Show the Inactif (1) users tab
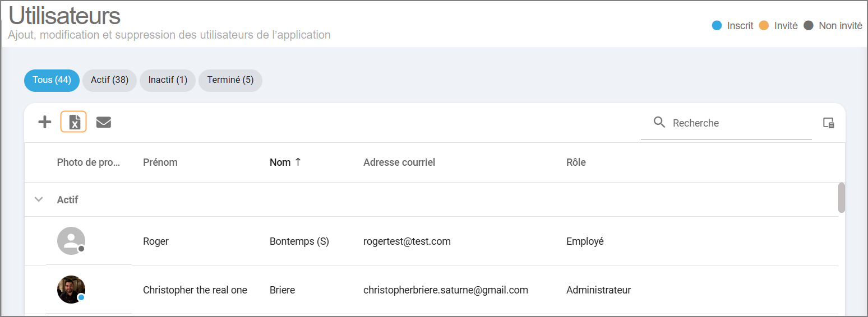Viewport: 868px width, 317px height. [x=168, y=80]
